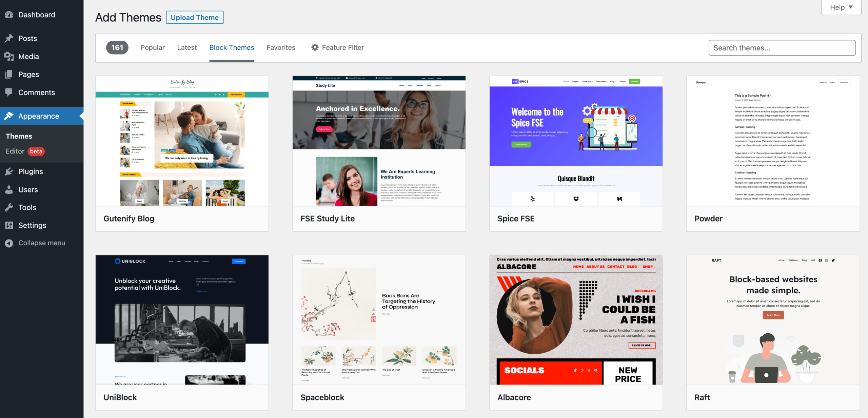This screenshot has width=868, height=418.
Task: Click the 161 themes count badge
Action: [x=117, y=47]
